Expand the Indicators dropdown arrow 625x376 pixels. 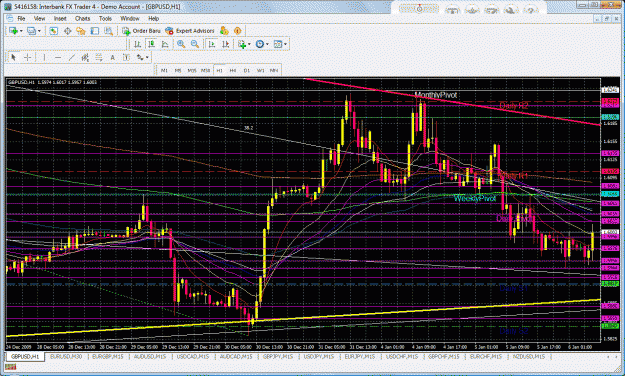[x=250, y=44]
